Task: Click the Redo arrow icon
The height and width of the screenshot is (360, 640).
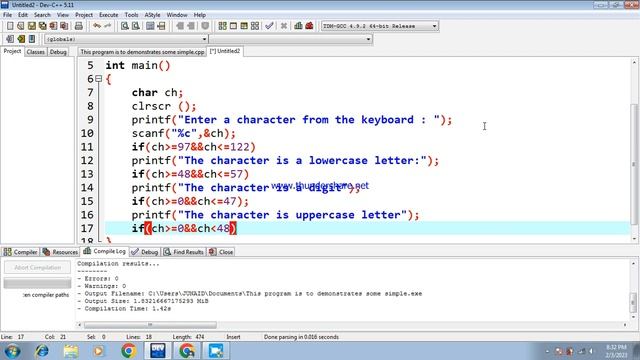Action: pos(107,26)
